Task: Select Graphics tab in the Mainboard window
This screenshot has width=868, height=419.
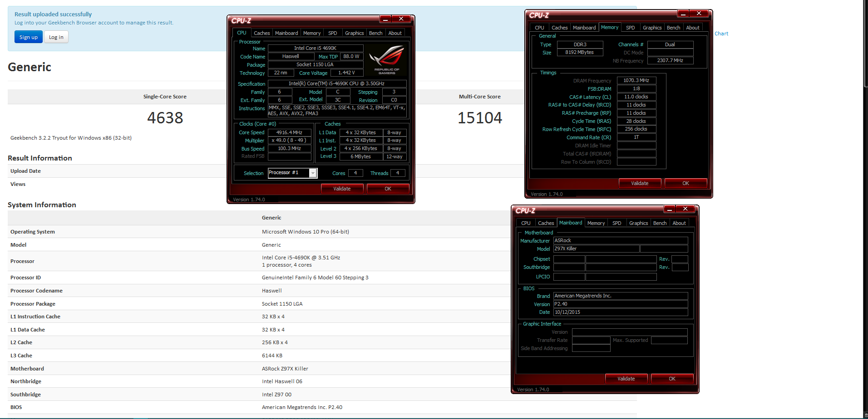Action: point(638,223)
